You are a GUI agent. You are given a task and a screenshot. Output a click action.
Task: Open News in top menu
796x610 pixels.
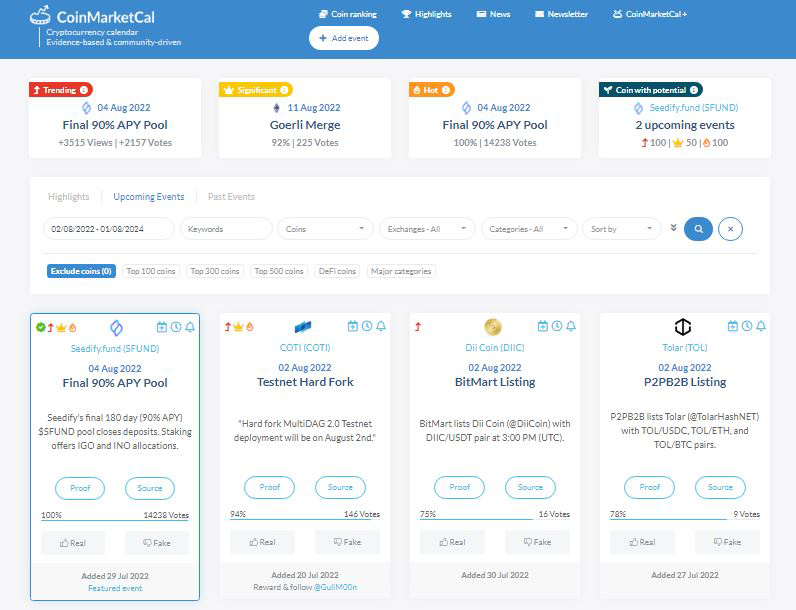[493, 14]
